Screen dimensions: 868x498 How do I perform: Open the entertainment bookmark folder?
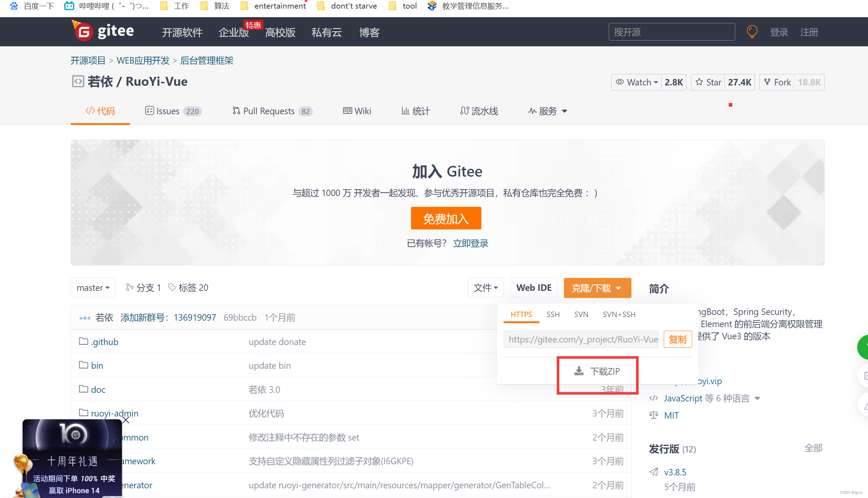(x=273, y=6)
